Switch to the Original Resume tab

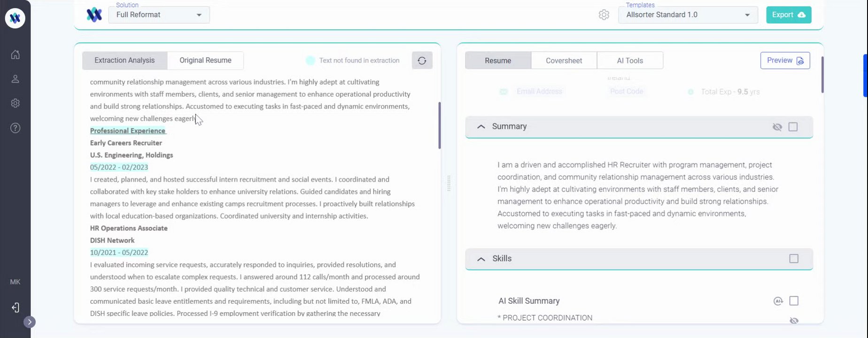click(x=205, y=61)
